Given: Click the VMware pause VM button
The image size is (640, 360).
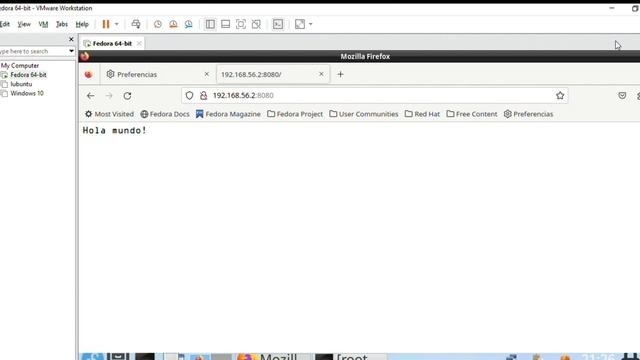Looking at the screenshot, I should click(106, 24).
